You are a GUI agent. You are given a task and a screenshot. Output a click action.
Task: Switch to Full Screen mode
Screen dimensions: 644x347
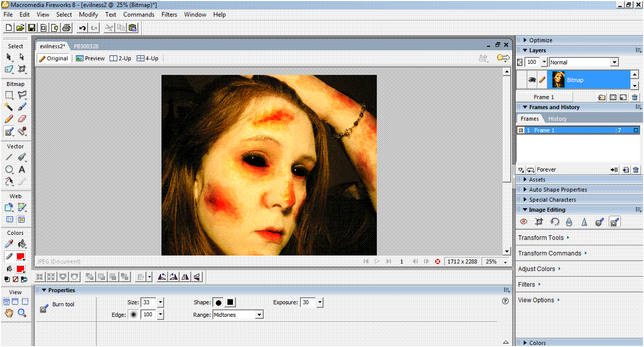(x=25, y=302)
